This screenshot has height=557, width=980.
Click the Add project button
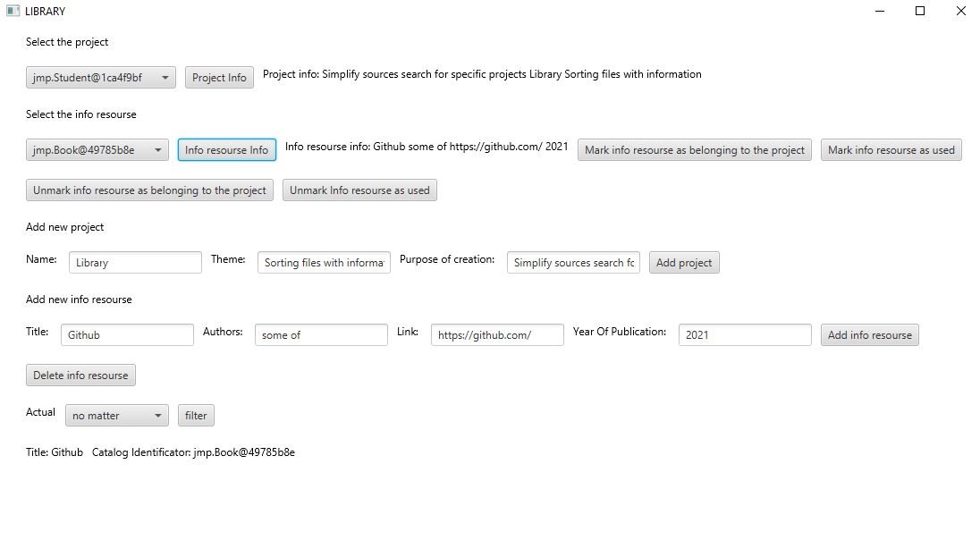click(x=684, y=263)
